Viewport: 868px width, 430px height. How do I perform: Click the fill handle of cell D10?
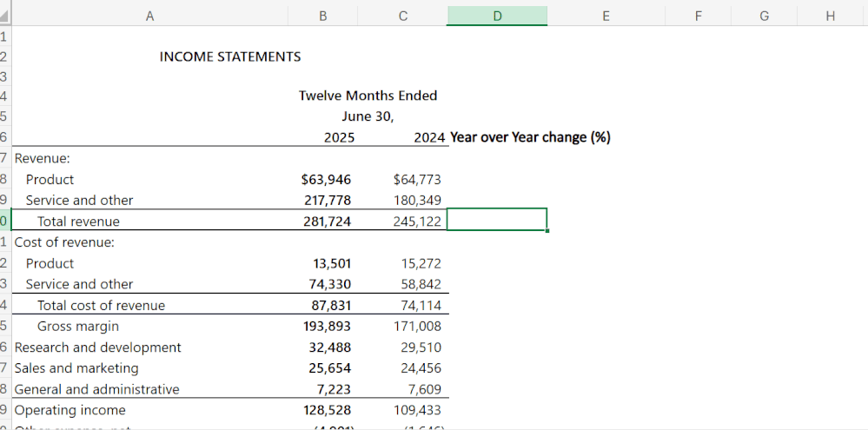[547, 231]
